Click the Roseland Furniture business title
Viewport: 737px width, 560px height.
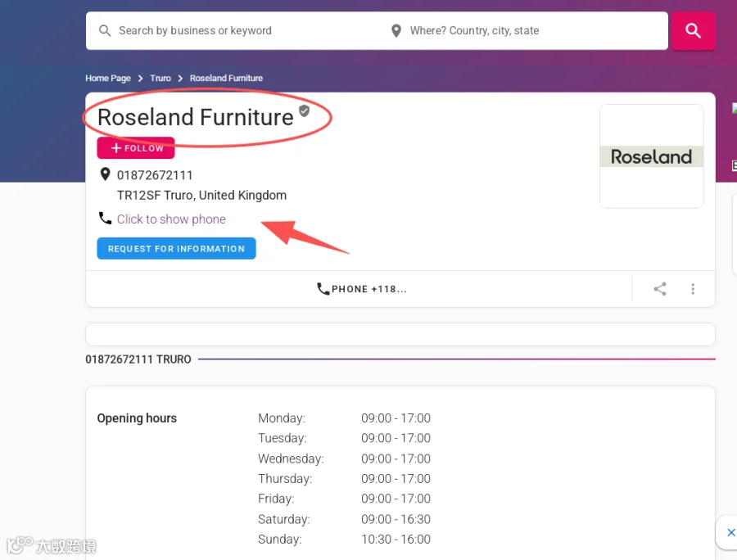coord(196,117)
